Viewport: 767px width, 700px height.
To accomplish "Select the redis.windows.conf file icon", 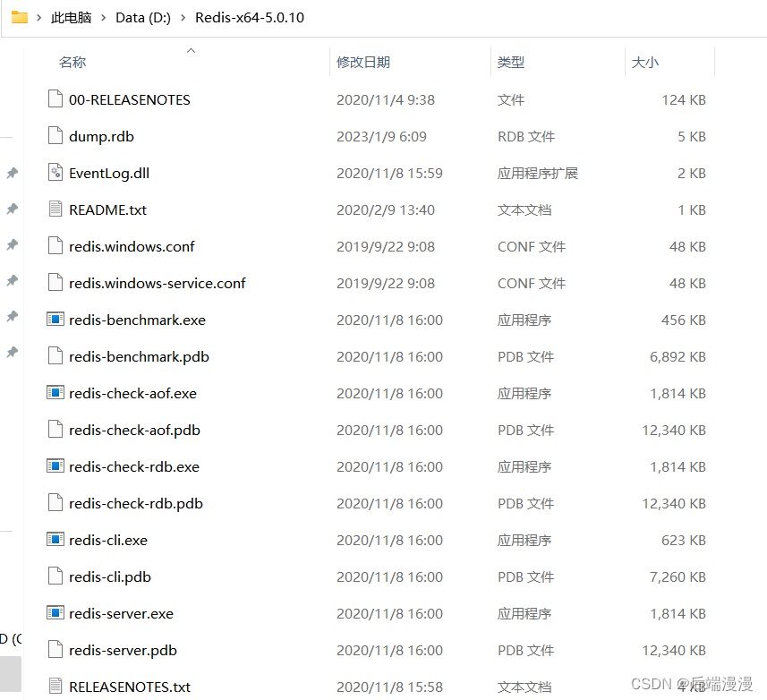I will (55, 245).
